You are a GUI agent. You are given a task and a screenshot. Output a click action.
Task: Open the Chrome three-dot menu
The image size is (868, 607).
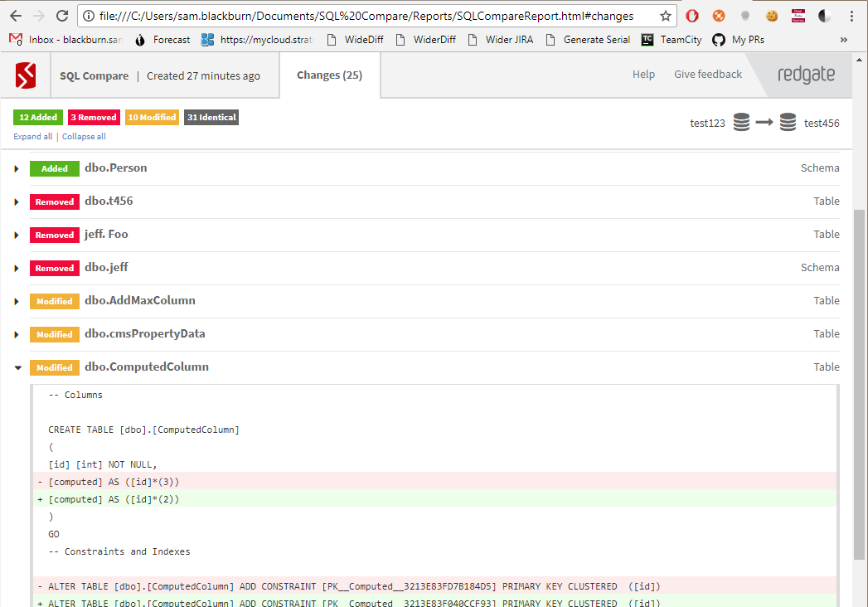point(851,16)
